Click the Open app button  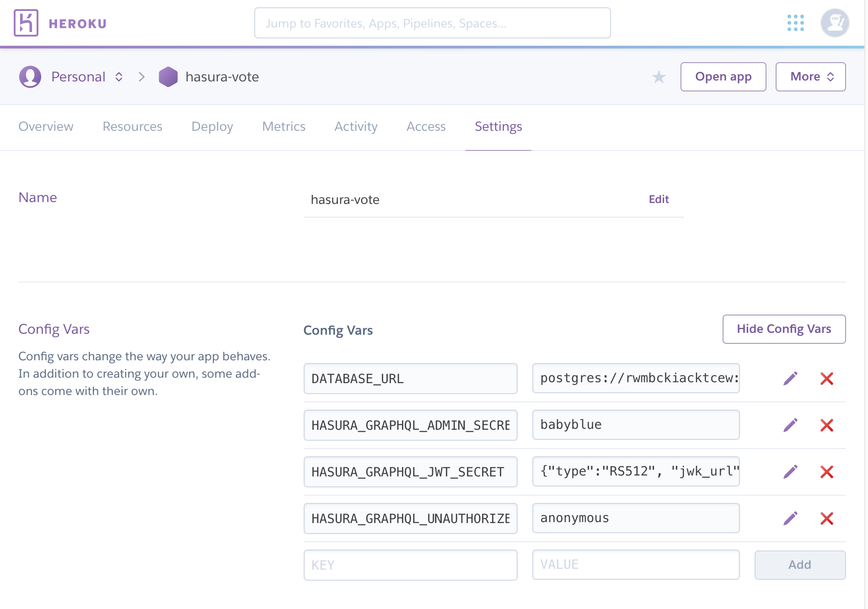(x=723, y=77)
